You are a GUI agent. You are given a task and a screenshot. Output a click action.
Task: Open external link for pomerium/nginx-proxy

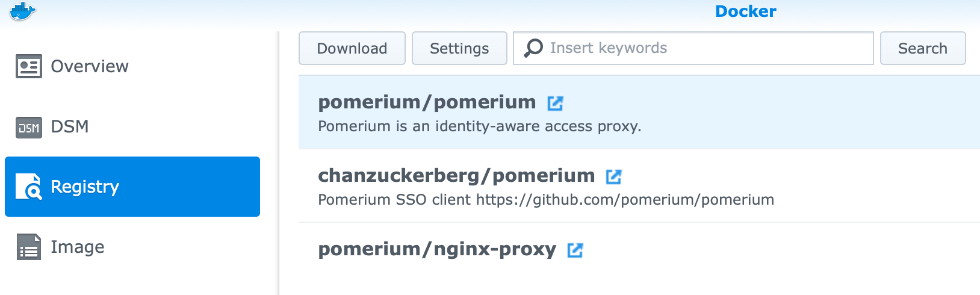(575, 250)
